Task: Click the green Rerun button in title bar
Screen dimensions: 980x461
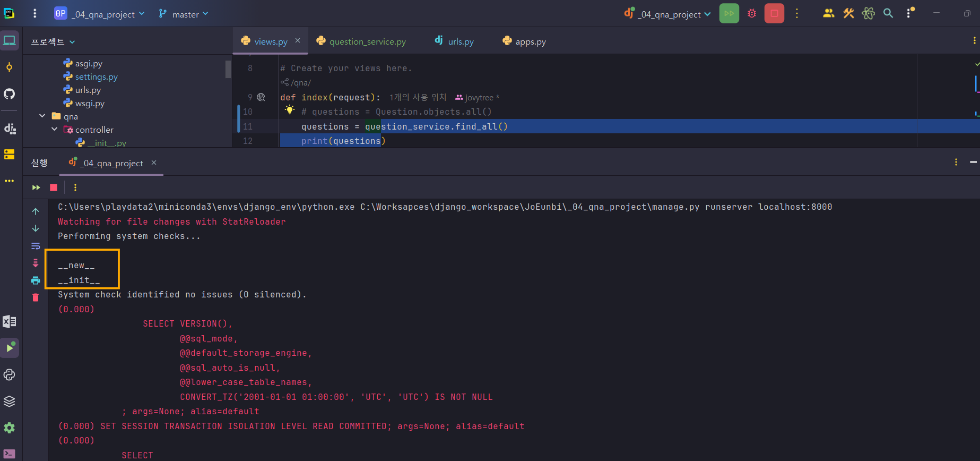Action: (x=729, y=13)
